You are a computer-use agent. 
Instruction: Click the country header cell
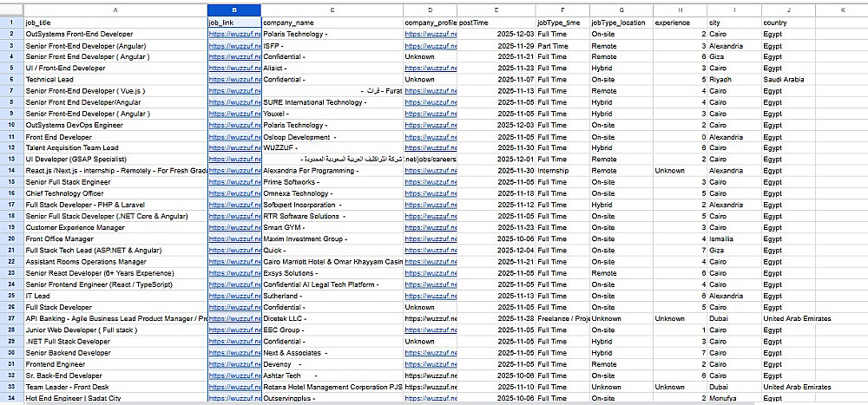click(788, 23)
